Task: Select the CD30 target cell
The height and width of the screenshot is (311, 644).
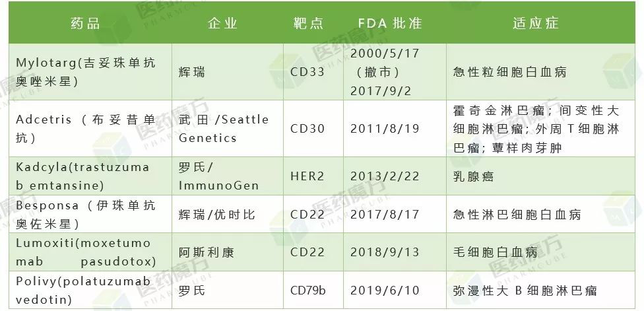Action: click(x=313, y=129)
